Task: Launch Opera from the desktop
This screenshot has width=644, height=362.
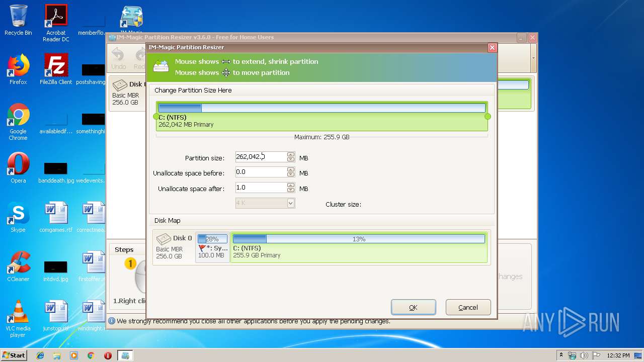Action: (18, 168)
